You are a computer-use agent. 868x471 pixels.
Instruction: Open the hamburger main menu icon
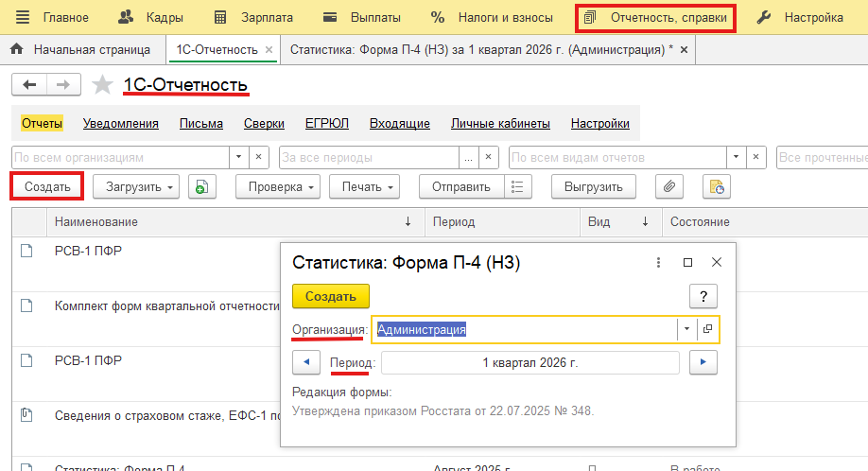coord(23,17)
